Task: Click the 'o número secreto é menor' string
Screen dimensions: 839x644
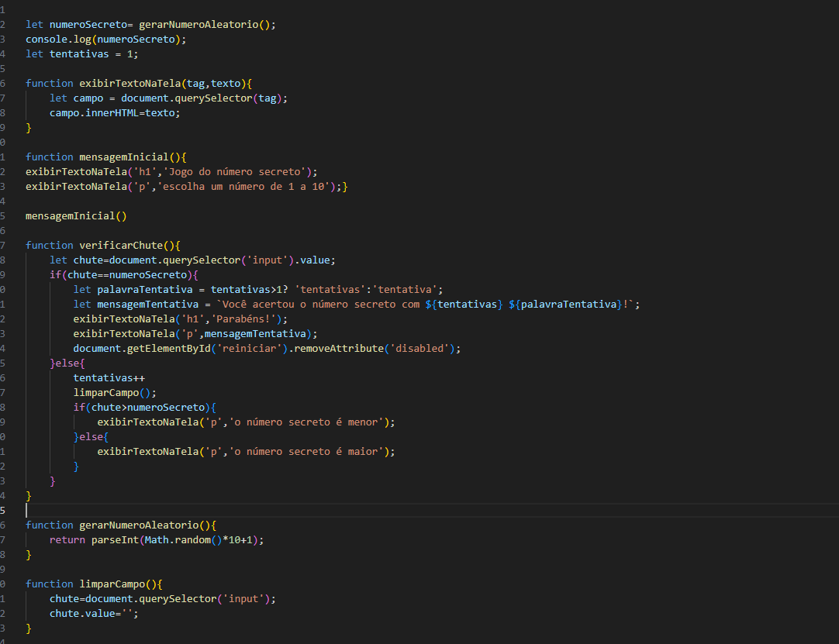Action: [306, 422]
